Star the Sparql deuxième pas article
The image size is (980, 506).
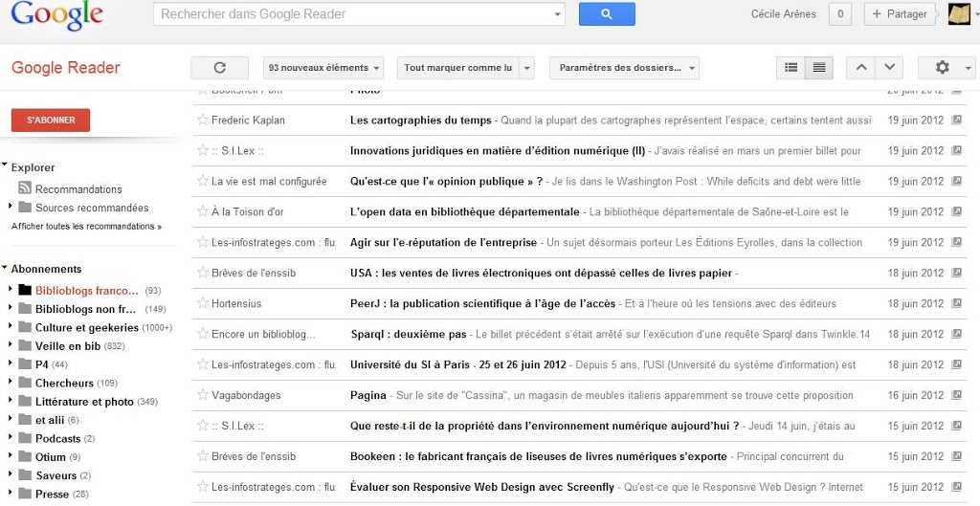tap(203, 334)
